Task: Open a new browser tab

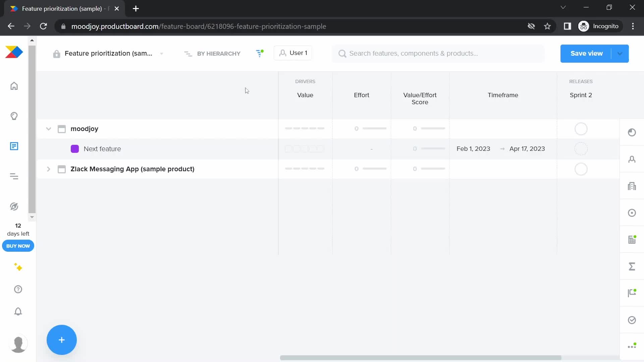Action: (136, 9)
